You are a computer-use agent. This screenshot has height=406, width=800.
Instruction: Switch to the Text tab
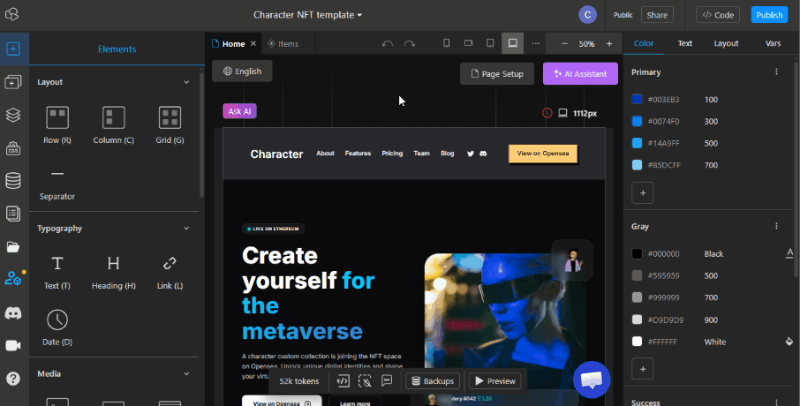click(x=685, y=44)
